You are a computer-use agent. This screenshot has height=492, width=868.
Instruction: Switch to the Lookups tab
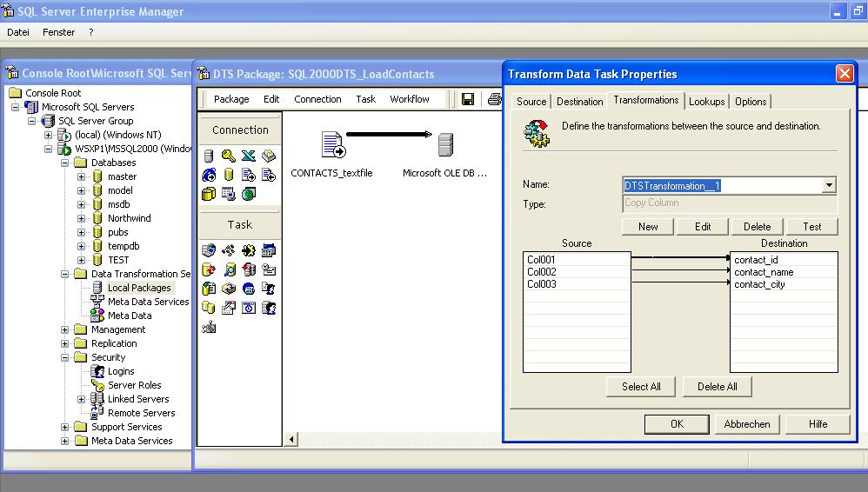click(707, 102)
